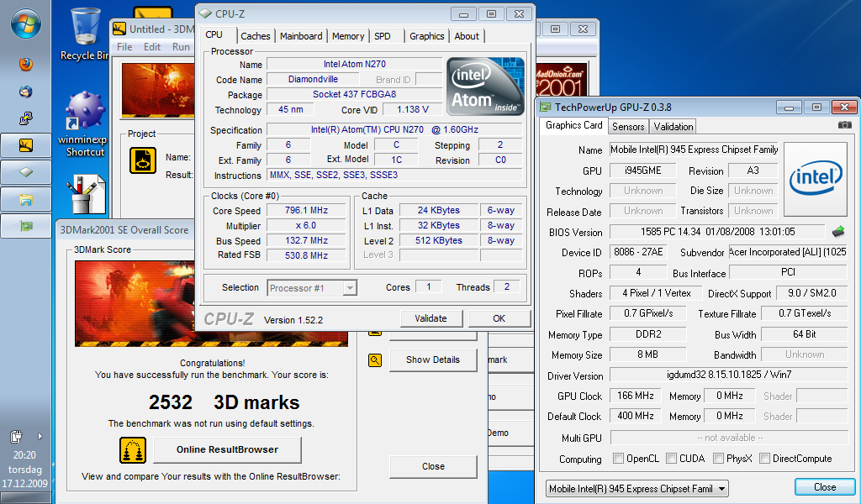Click GPU-Z screenshot camera icon

click(844, 125)
